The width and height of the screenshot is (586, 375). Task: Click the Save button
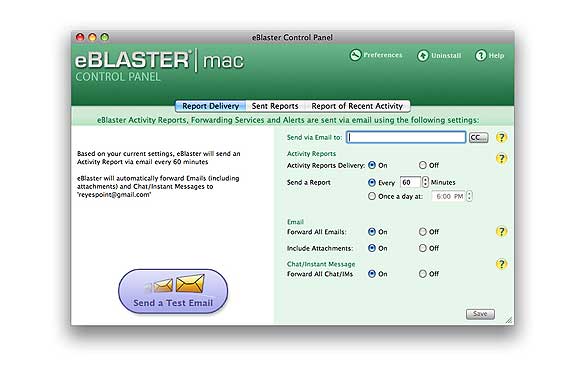click(480, 314)
